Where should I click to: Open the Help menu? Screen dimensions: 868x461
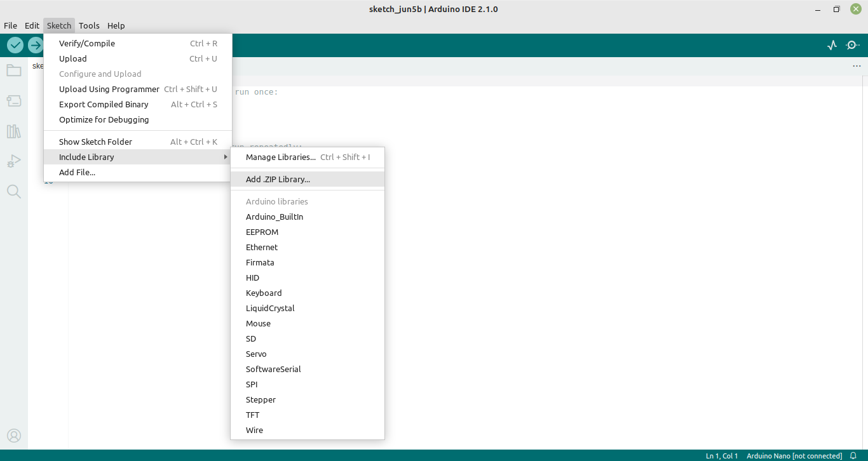[x=116, y=25]
